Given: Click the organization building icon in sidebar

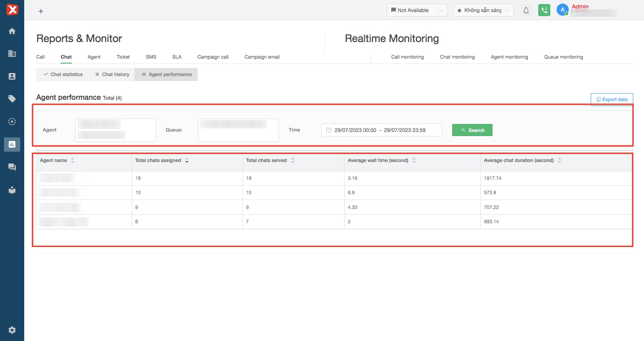Looking at the screenshot, I should [x=12, y=54].
